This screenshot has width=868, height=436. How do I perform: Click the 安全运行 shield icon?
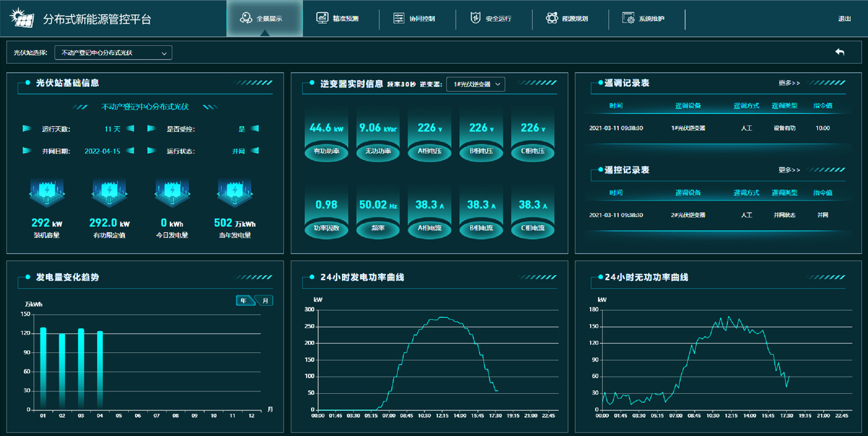pos(475,18)
